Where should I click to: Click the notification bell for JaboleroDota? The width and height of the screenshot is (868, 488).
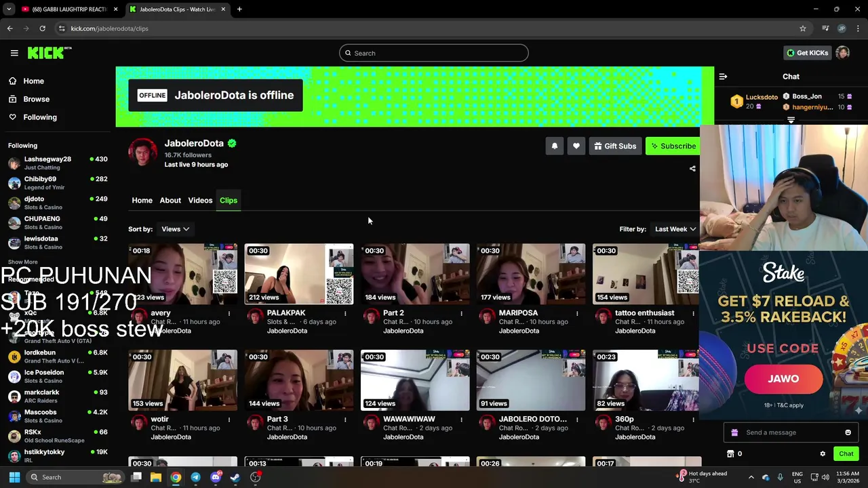(554, 146)
